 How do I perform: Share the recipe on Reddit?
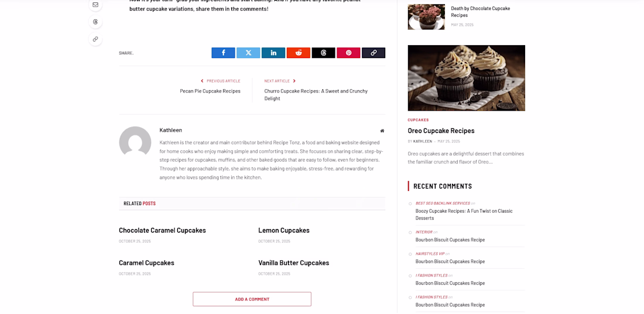(x=298, y=53)
